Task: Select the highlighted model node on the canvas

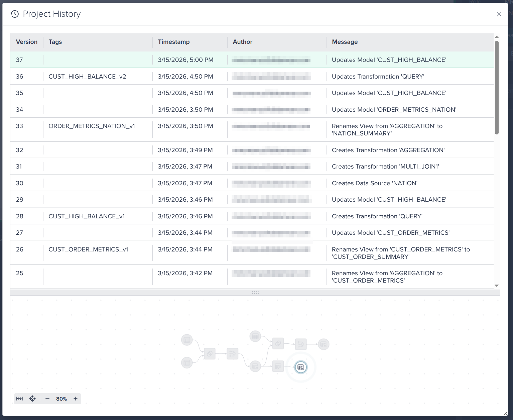Action: [x=301, y=367]
